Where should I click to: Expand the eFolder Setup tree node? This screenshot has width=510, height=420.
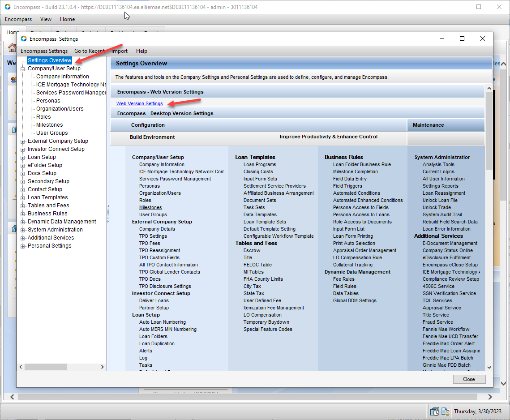click(23, 166)
